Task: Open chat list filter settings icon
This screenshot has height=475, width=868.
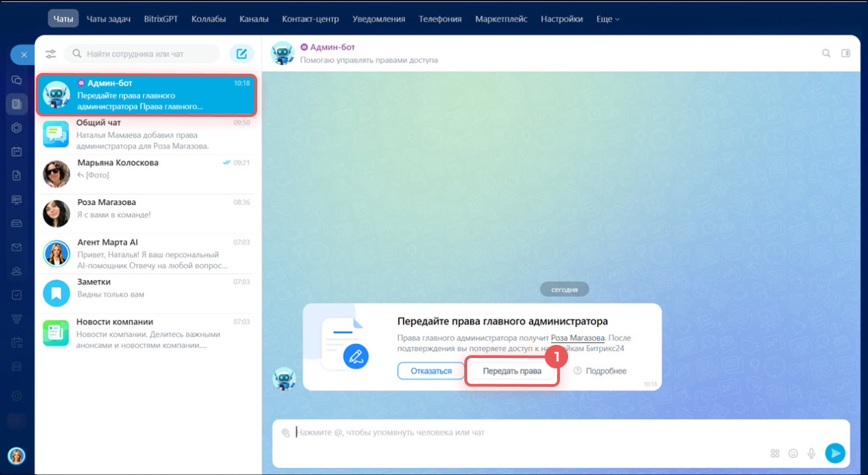Action: pyautogui.click(x=51, y=54)
